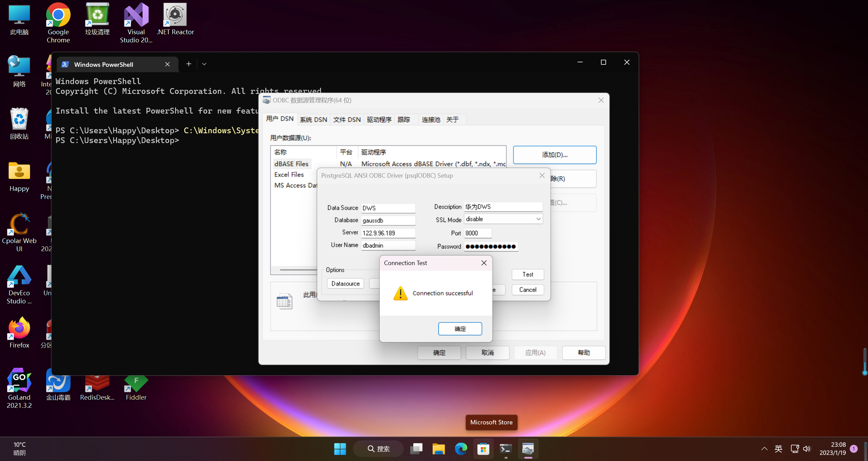The image size is (868, 461).
Task: Click the 添加(D)... button to add DSN
Action: [554, 155]
